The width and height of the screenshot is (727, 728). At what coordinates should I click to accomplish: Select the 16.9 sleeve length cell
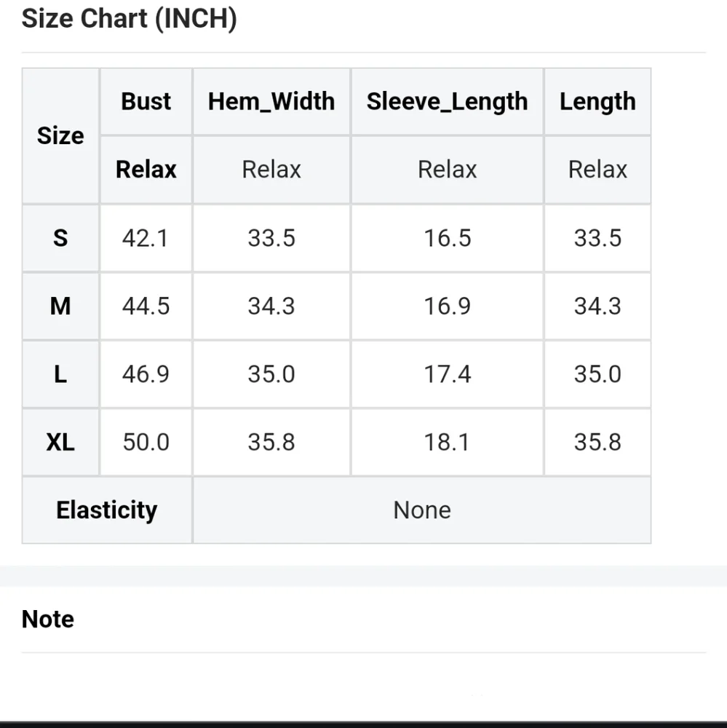447,306
